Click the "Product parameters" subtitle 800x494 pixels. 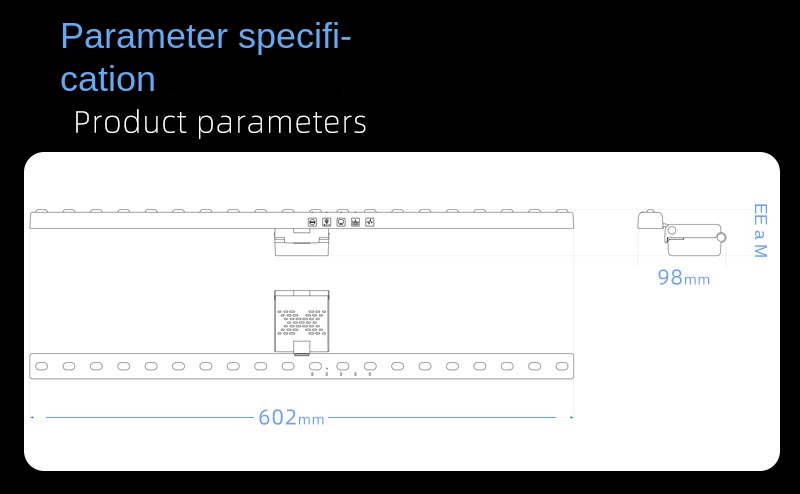click(220, 123)
